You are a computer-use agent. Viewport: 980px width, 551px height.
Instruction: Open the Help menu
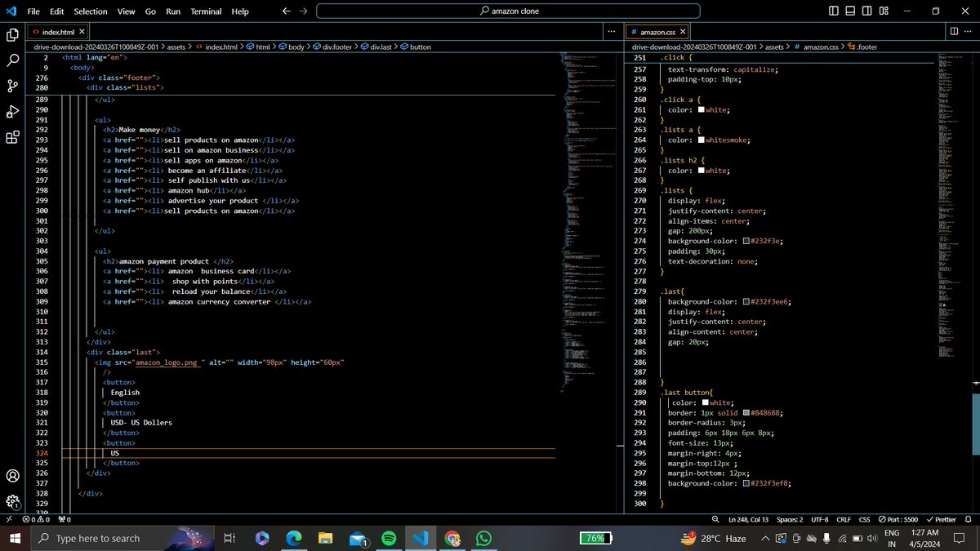[x=239, y=11]
